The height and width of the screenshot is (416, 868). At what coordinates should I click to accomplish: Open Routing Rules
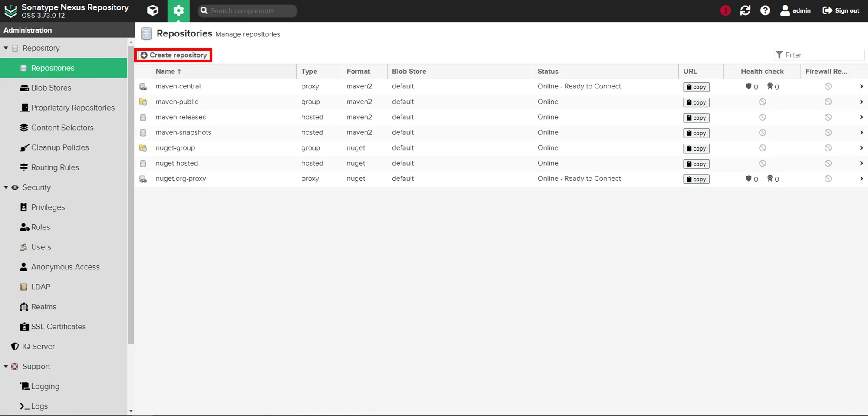(x=49, y=167)
